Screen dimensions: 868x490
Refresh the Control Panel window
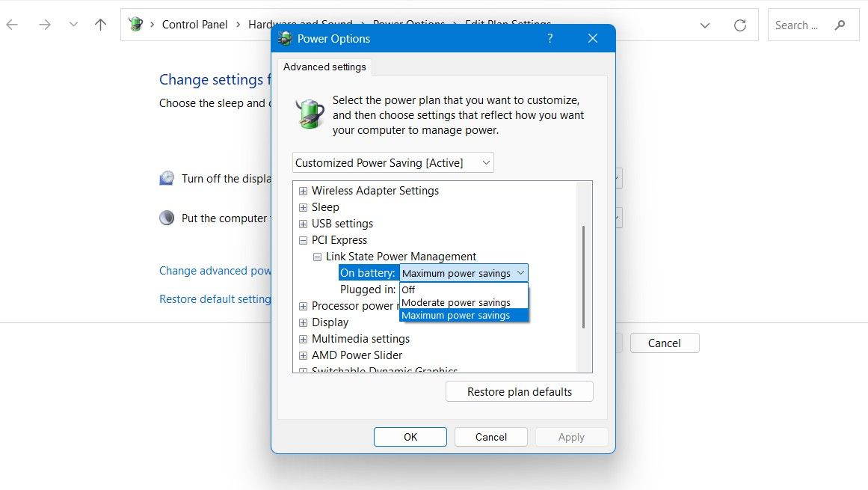(x=739, y=25)
